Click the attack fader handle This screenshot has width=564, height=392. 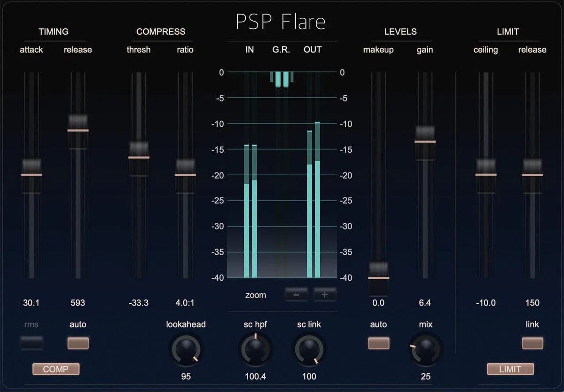(x=31, y=174)
